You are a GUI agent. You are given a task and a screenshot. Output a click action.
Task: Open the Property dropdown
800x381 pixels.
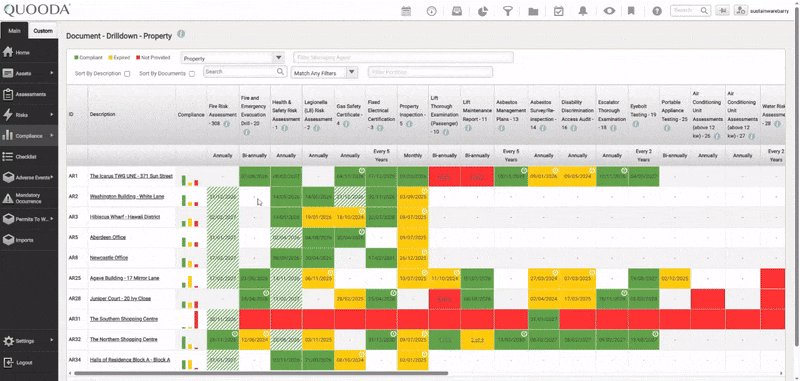[233, 58]
